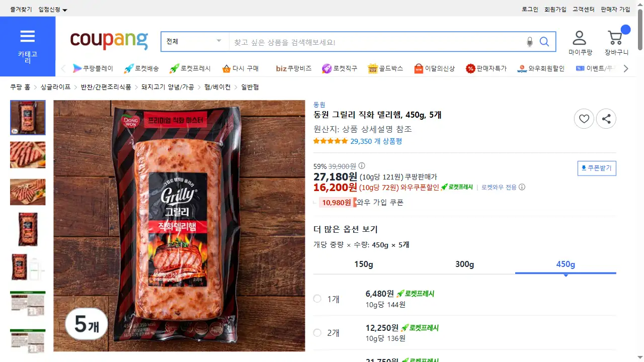Select the second thumbnail of sliced ham
The width and height of the screenshot is (644, 362).
28,155
